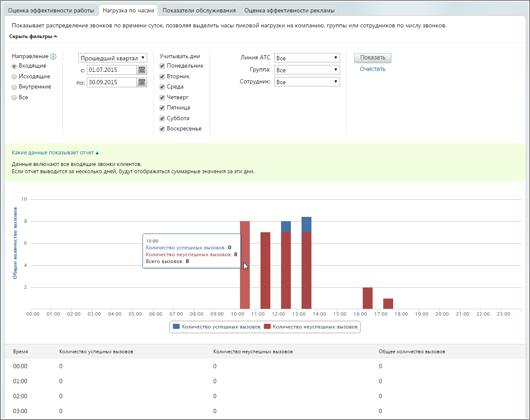Open the Прошедший квартал period dropdown

tap(113, 58)
